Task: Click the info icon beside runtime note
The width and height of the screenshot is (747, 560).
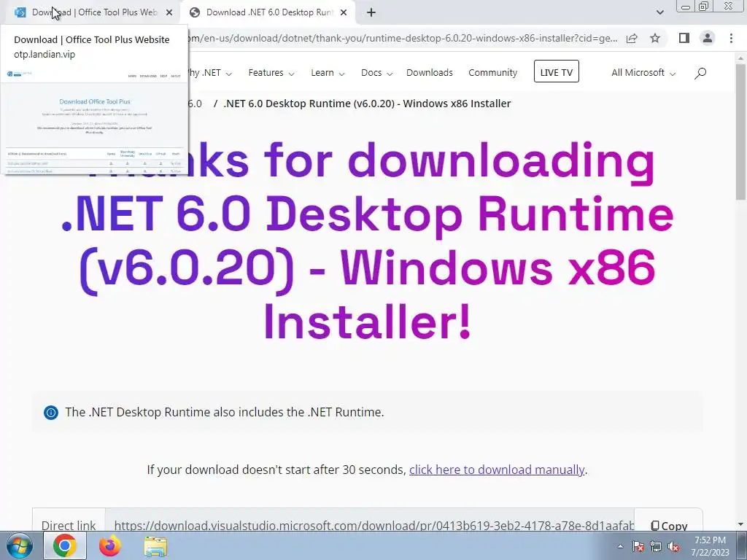Action: pos(51,413)
